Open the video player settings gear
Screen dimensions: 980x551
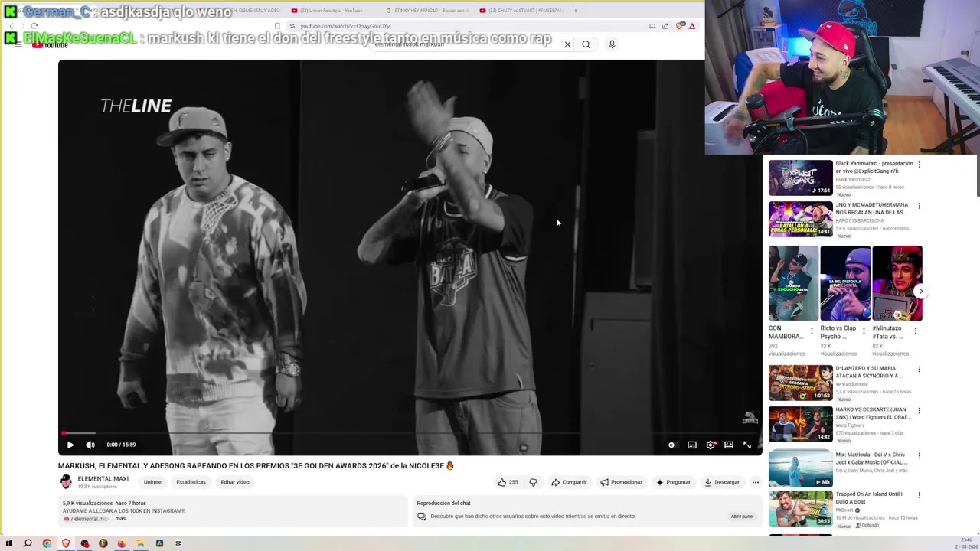[710, 445]
